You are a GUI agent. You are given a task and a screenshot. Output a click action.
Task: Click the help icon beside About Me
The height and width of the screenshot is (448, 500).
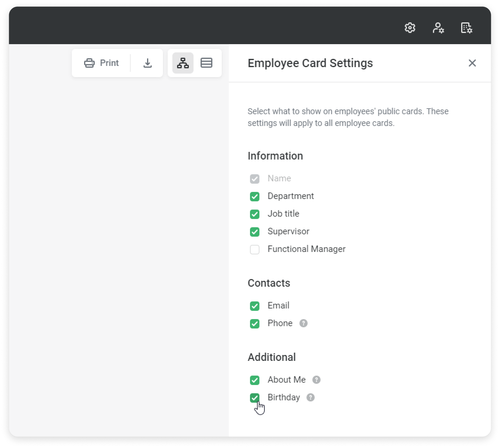[x=316, y=380]
